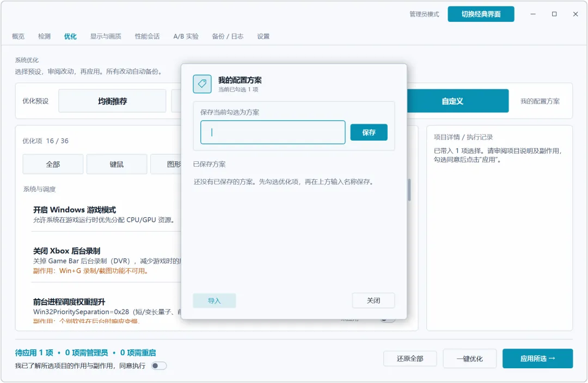Image resolution: width=588 pixels, height=383 pixels.
Task: Click the scheme name input field
Action: pyautogui.click(x=273, y=132)
